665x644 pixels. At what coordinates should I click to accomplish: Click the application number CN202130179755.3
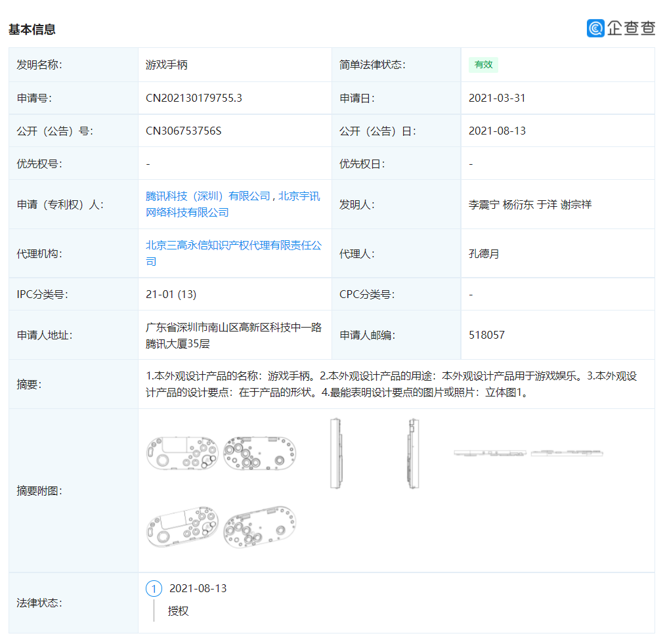[x=194, y=98]
